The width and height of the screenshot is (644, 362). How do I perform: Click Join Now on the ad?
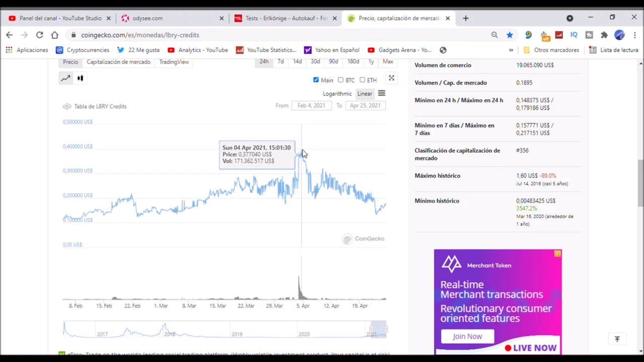tap(467, 336)
